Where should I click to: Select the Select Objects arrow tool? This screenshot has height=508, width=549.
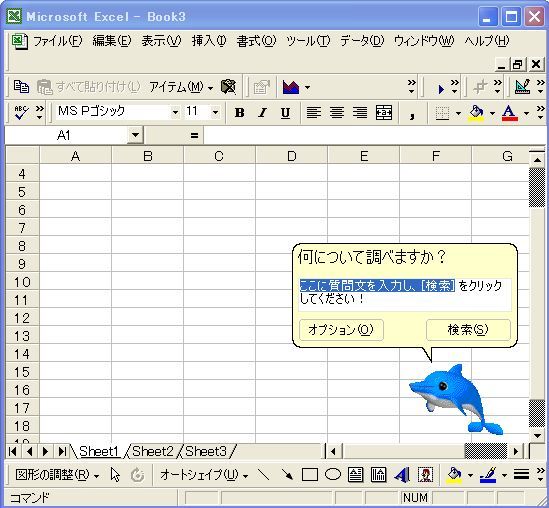(x=115, y=475)
